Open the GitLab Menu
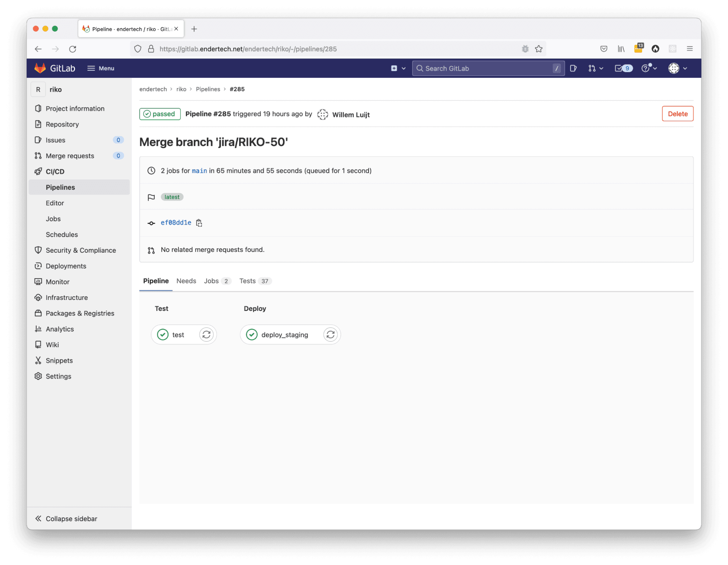Screen dimensions: 728x565 point(101,68)
